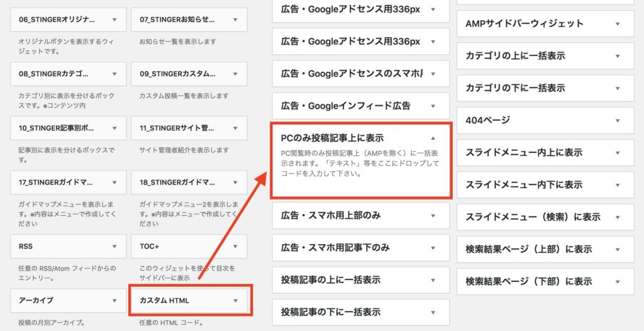This screenshot has width=644, height=331.
Task: Open the TOC+ widget arrow
Action: (x=236, y=247)
